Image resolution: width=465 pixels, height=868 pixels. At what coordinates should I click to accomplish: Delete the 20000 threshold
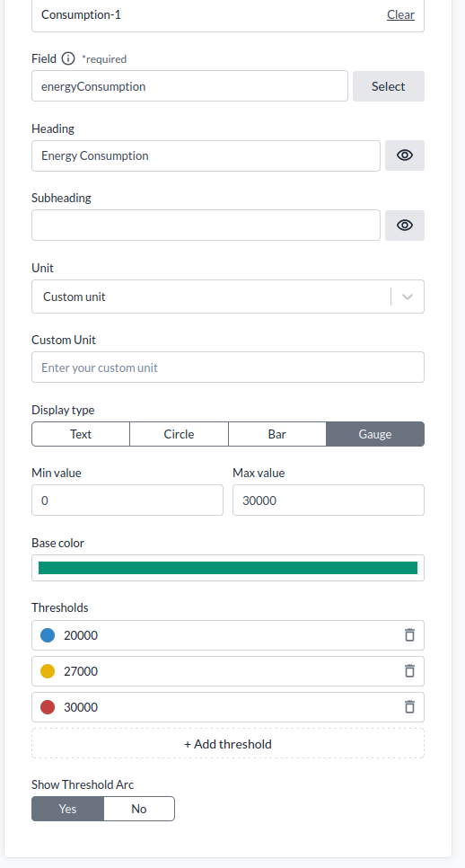[409, 635]
